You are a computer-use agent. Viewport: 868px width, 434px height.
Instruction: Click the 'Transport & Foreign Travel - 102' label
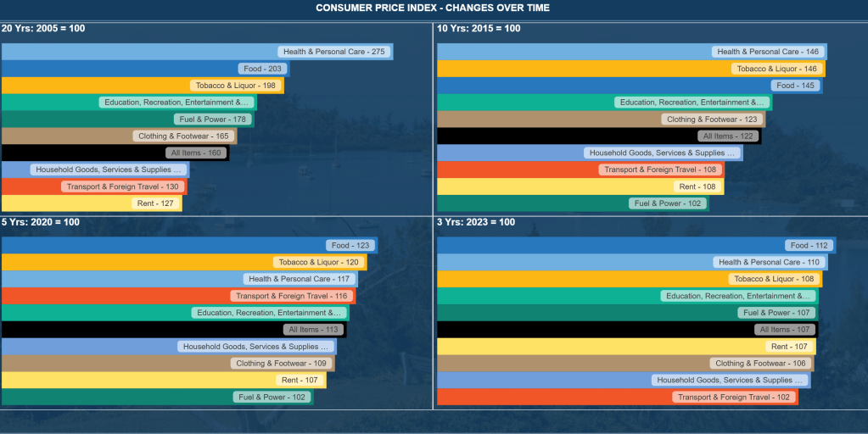(x=734, y=397)
